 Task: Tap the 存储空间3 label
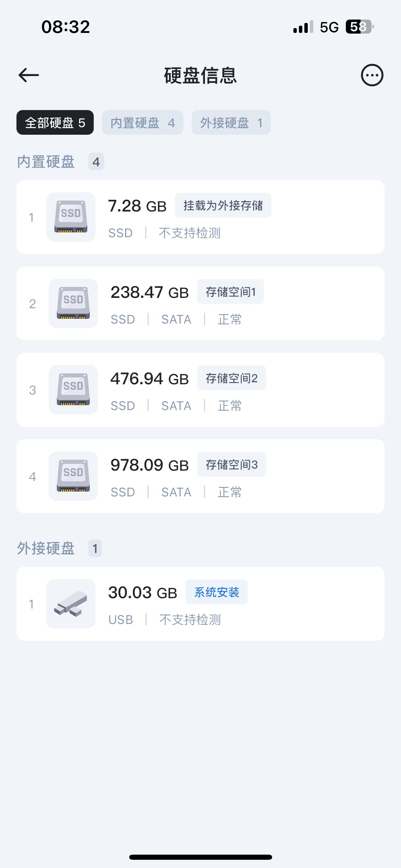[232, 465]
